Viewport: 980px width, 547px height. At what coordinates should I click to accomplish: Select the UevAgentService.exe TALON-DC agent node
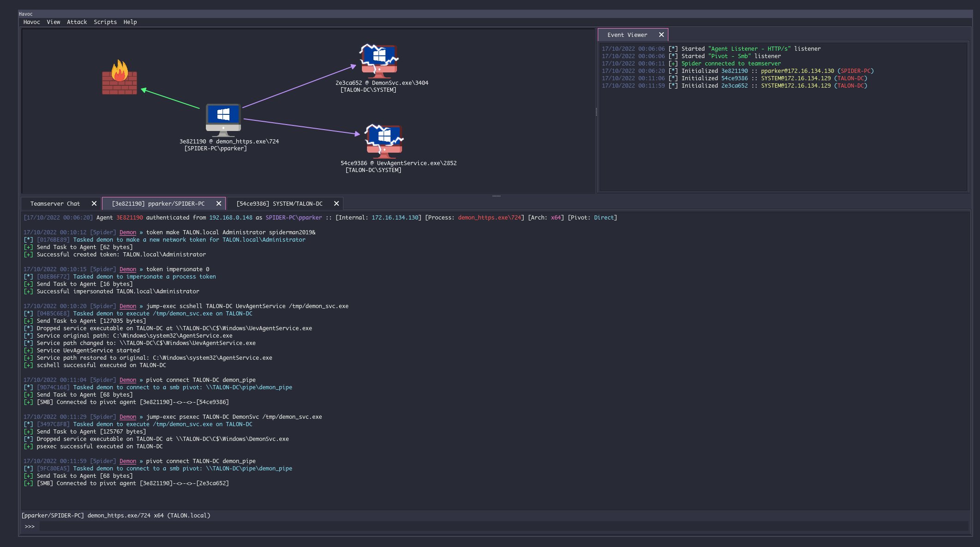coord(384,141)
